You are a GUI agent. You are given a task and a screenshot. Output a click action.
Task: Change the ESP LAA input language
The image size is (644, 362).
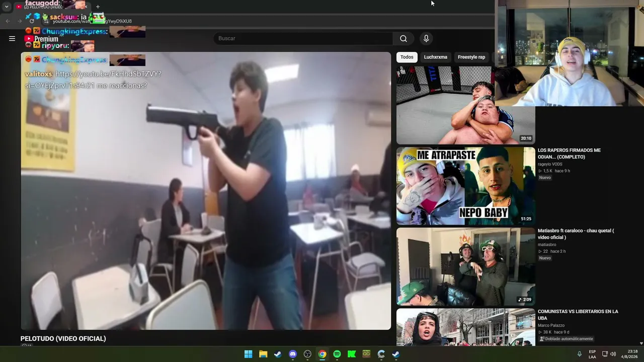(x=592, y=354)
